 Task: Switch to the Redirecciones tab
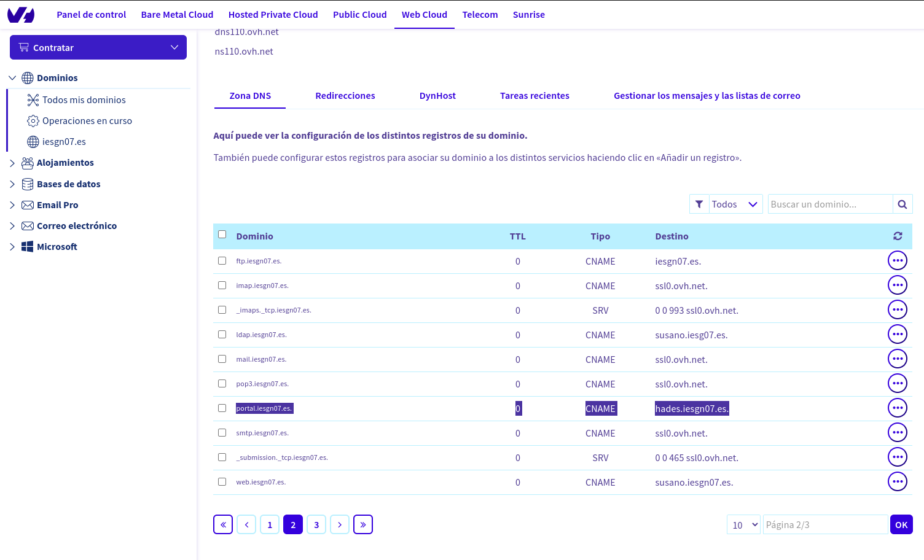(345, 95)
